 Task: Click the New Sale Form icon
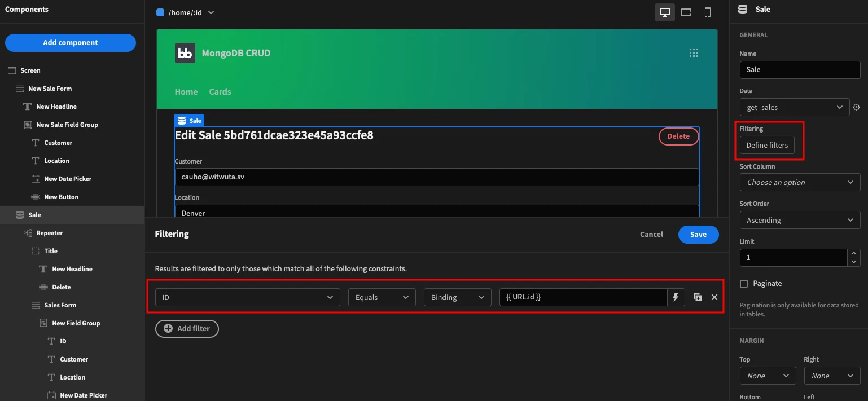pos(20,89)
